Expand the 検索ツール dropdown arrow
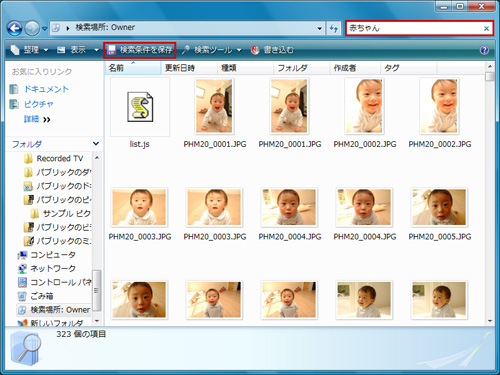The width and height of the screenshot is (500, 375). coord(239,50)
